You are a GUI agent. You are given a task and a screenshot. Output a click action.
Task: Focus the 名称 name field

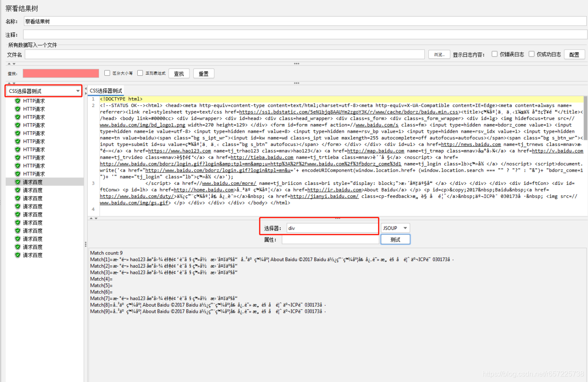point(305,21)
